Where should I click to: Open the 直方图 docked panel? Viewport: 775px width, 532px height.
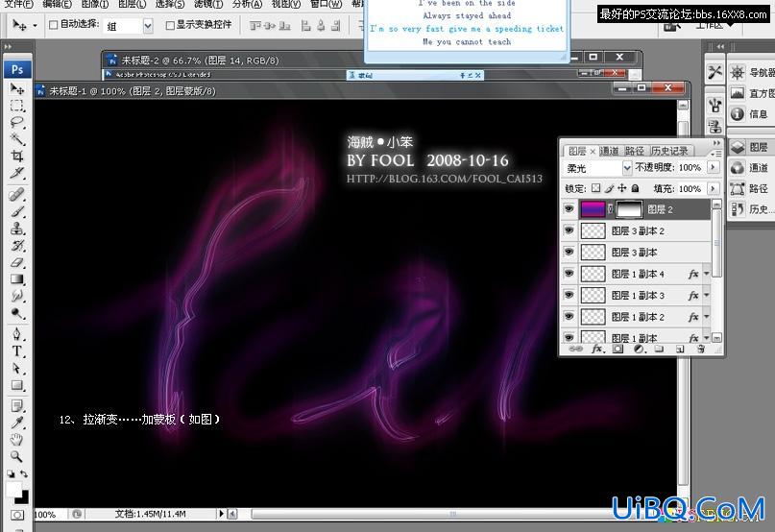[x=751, y=93]
